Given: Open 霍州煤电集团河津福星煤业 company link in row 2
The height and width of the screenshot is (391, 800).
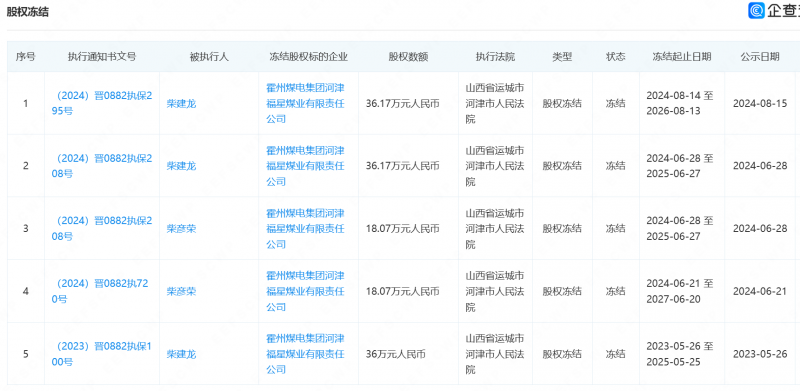Looking at the screenshot, I should coord(306,166).
